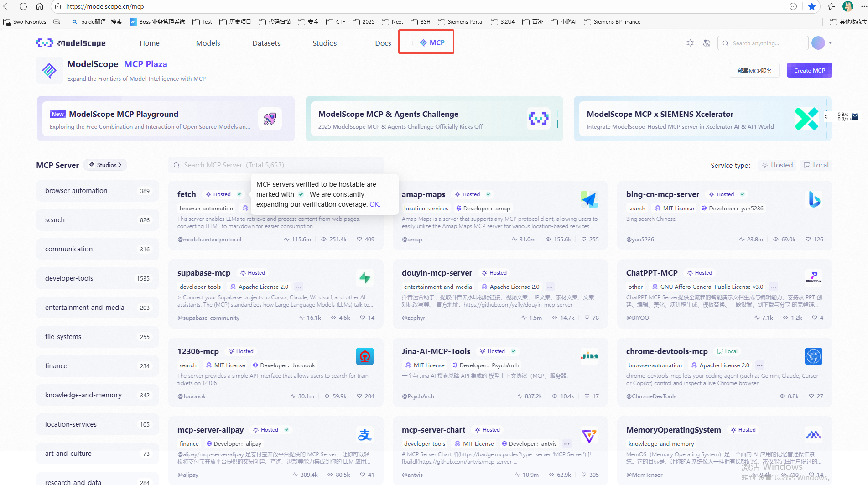This screenshot has height=485, width=868.
Task: Click the ChatPPT-MCP logo icon
Action: pos(814,278)
